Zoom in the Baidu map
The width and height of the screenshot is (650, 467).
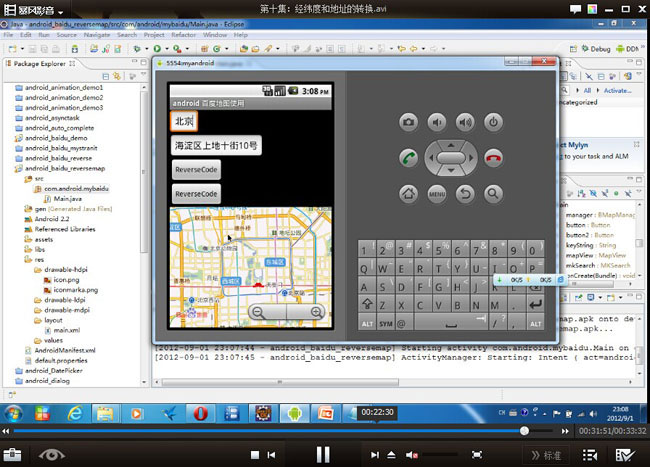(316, 312)
